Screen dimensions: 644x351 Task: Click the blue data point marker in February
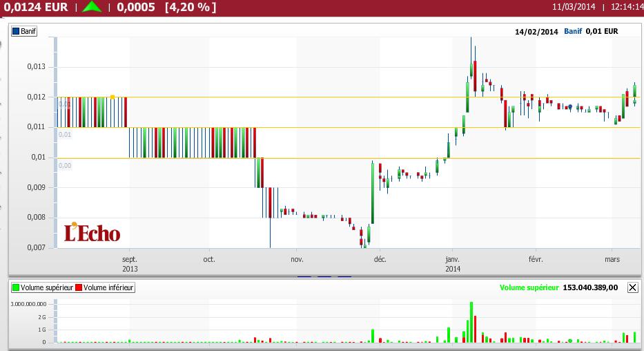(570, 107)
